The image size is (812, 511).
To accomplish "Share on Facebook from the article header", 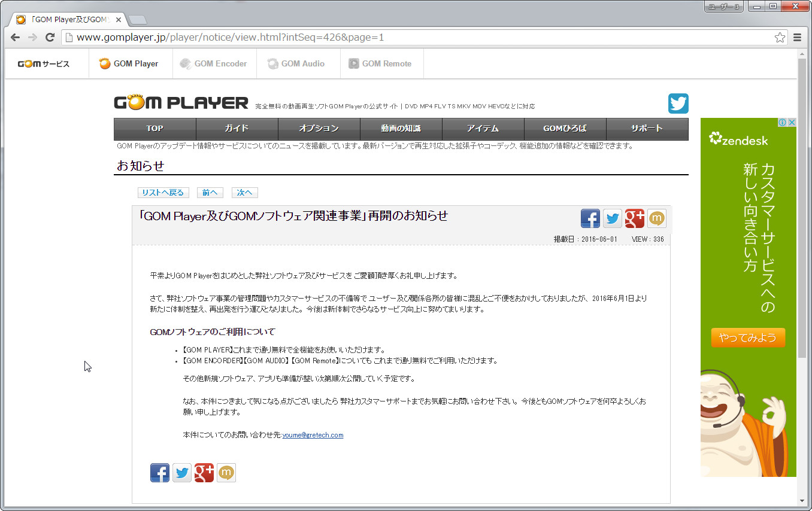I will [590, 218].
